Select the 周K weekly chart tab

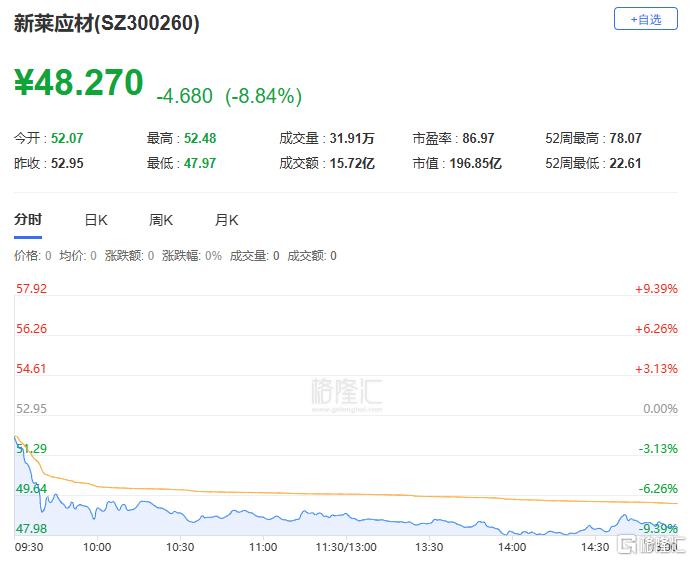point(161,220)
